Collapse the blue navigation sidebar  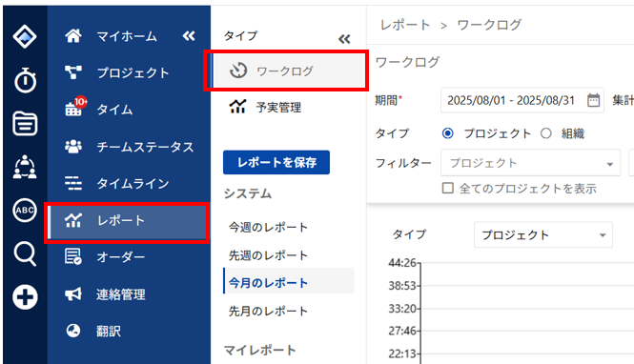tap(189, 36)
